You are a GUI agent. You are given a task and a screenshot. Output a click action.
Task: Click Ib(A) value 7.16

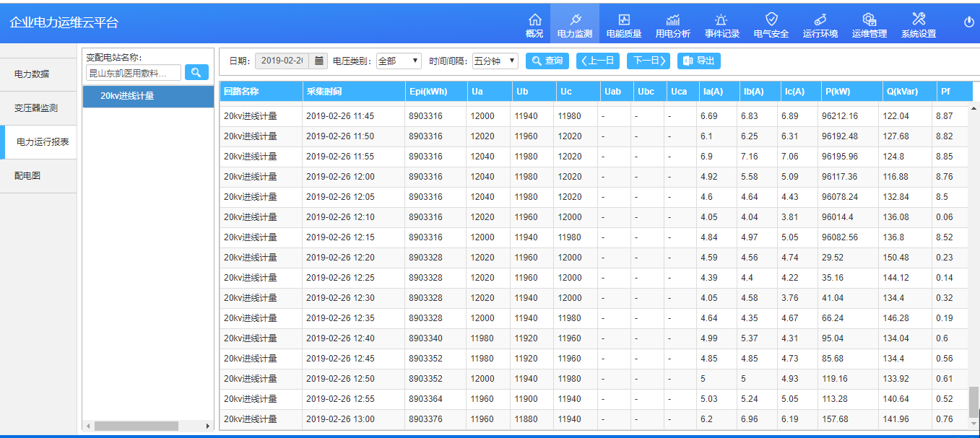click(750, 157)
